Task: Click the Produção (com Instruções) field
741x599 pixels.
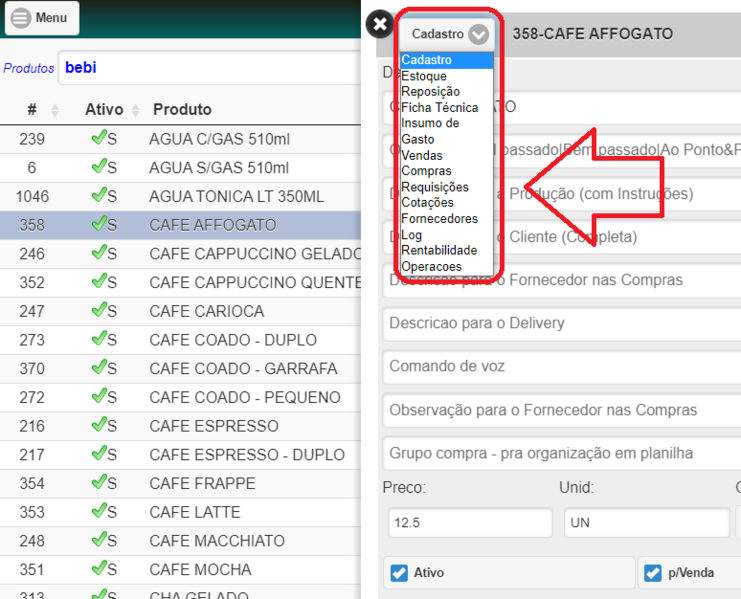Action: click(x=562, y=194)
